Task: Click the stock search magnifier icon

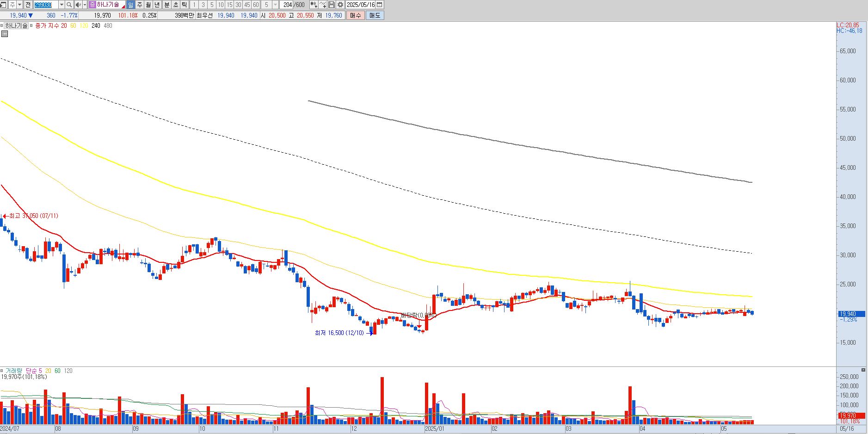Action: (x=69, y=5)
